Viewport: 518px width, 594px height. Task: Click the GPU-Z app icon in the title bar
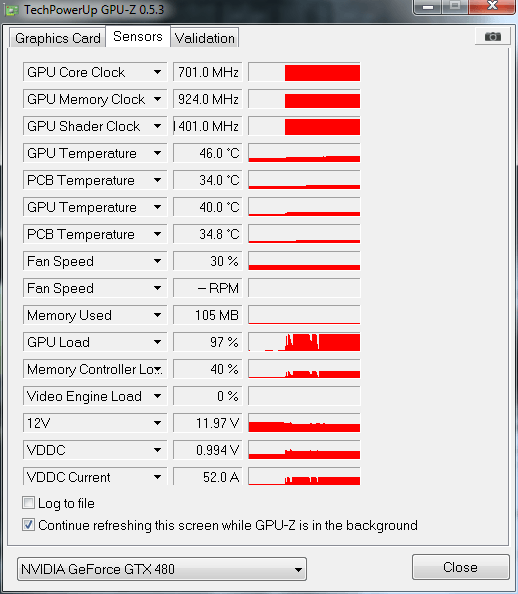click(x=12, y=10)
